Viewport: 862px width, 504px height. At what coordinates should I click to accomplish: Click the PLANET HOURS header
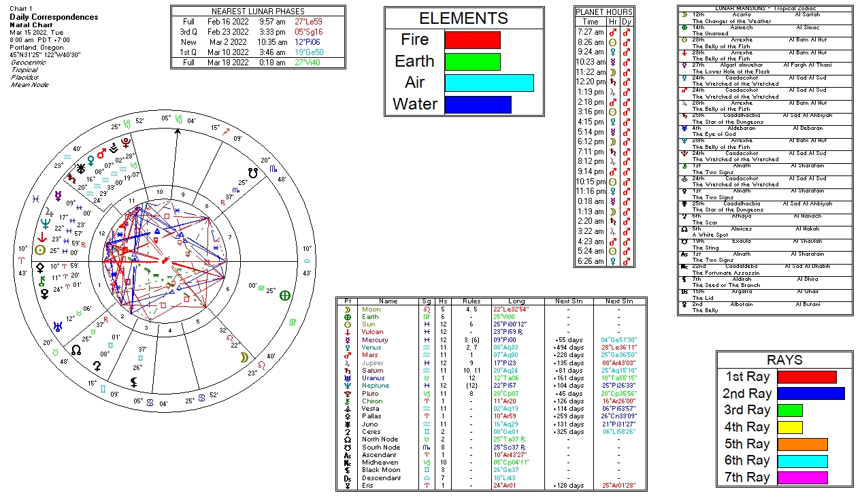(604, 12)
